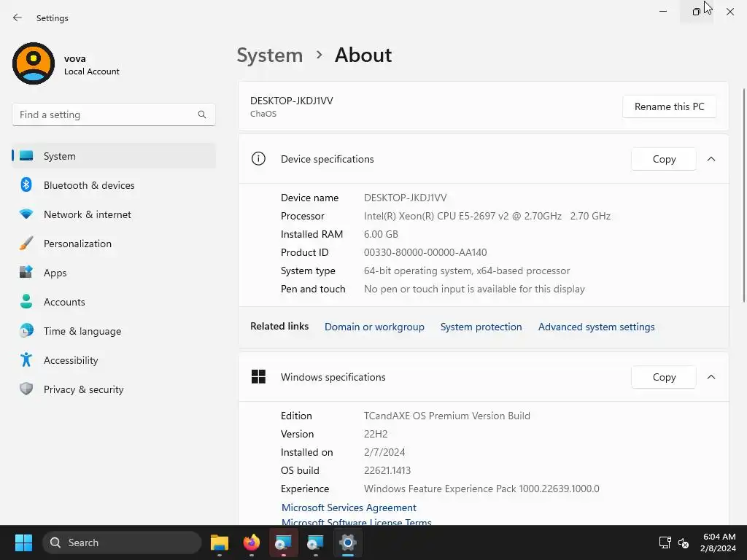Open the Apps icon in sidebar
The image size is (747, 560).
tap(26, 273)
